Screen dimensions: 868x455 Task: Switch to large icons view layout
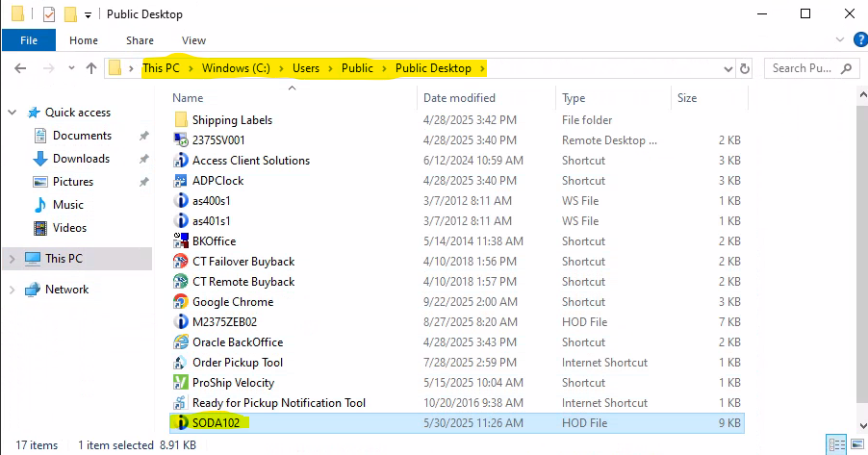pyautogui.click(x=855, y=445)
